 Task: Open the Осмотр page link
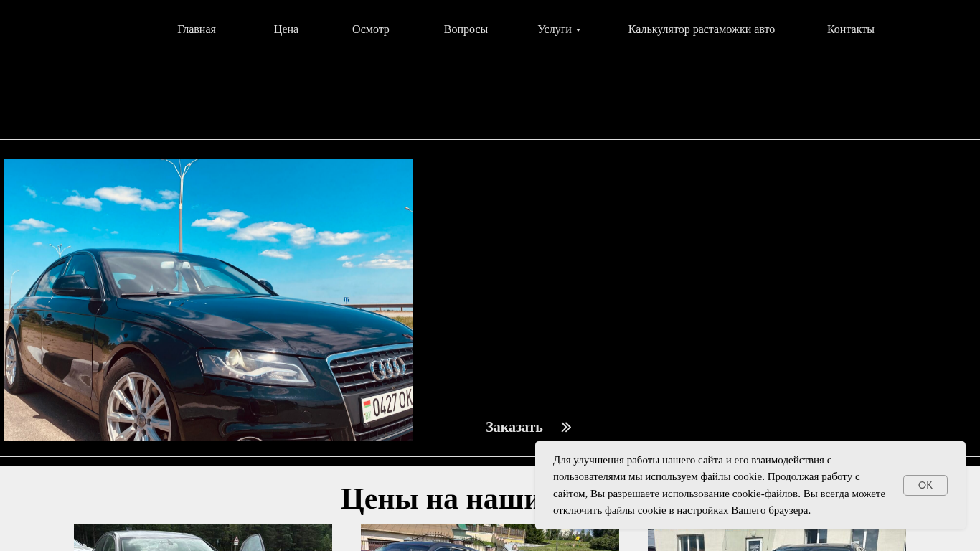coord(371,29)
